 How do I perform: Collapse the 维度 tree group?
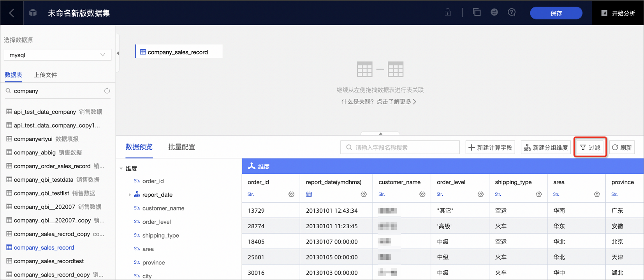121,168
